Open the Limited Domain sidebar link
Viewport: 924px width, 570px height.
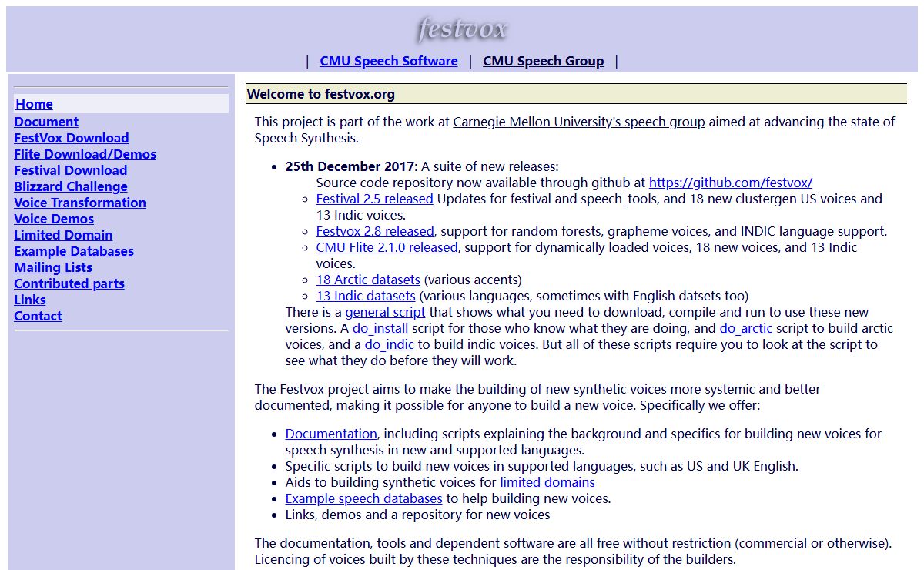[63, 235]
